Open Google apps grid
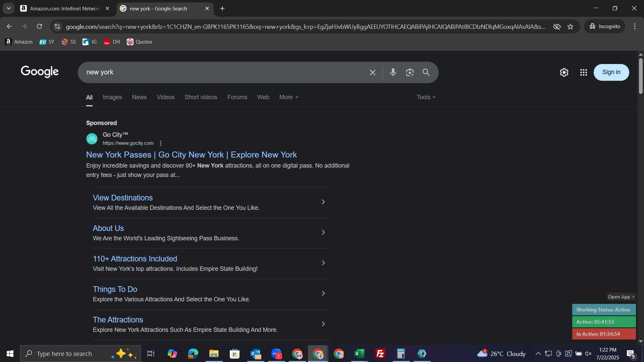 pos(584,72)
